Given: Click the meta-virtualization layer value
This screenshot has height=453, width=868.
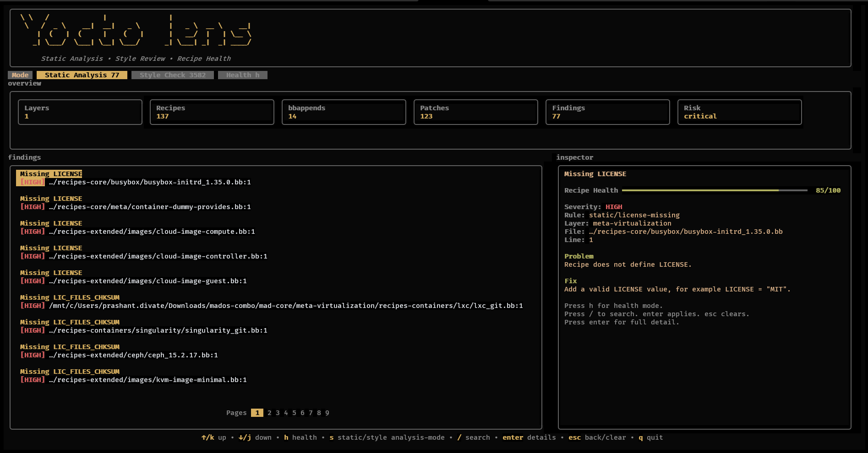Looking at the screenshot, I should point(632,223).
